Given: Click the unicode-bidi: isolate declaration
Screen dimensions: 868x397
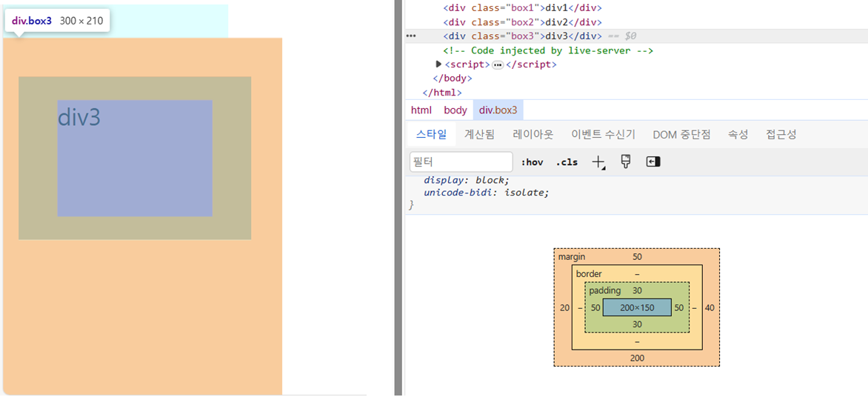Looking at the screenshot, I should pyautogui.click(x=487, y=193).
